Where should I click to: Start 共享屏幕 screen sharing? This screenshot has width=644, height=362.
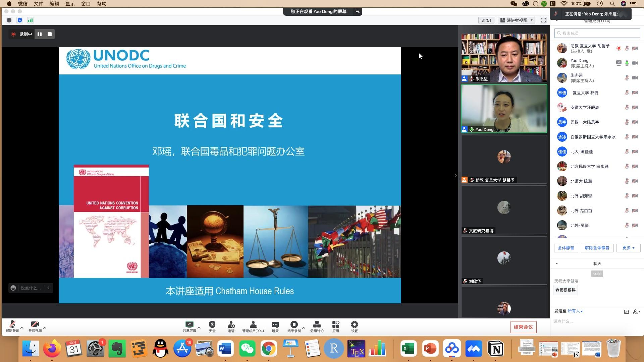[189, 326]
